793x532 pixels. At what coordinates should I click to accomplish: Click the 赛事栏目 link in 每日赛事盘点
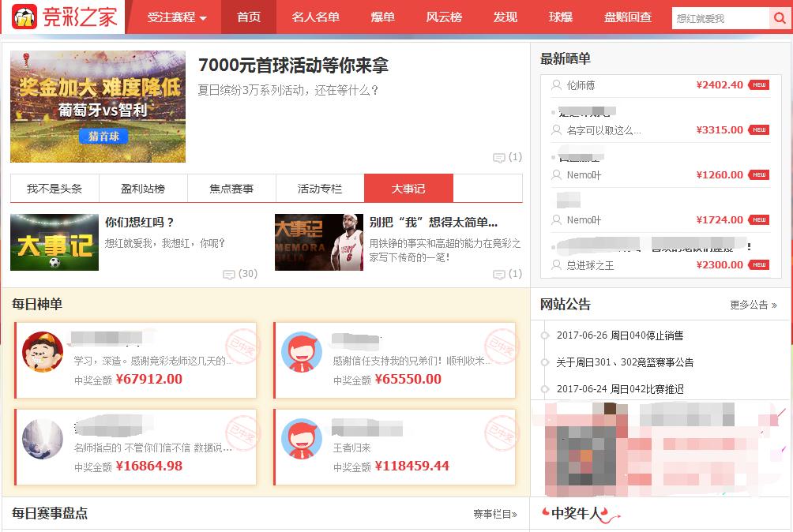coord(494,514)
